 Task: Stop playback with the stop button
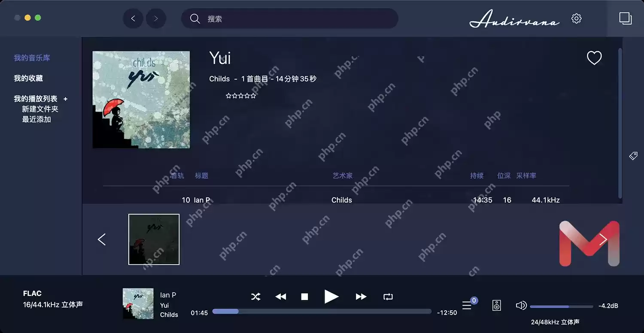[x=304, y=296]
